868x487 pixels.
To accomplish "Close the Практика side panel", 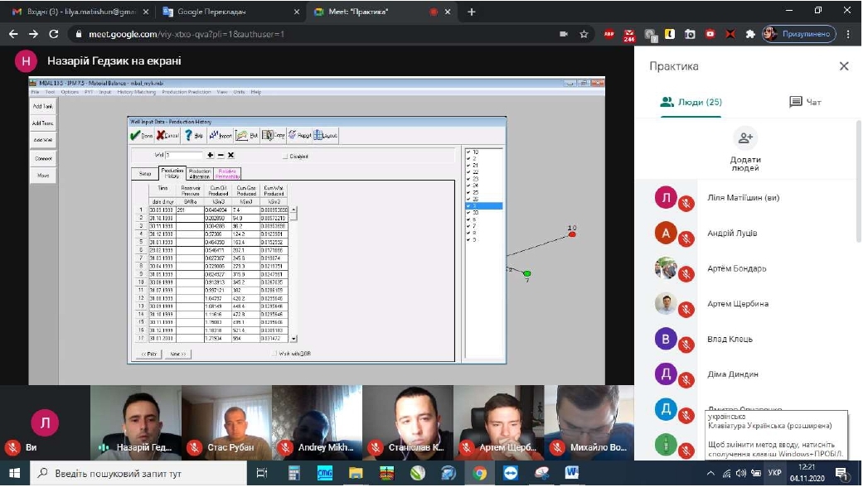I will [844, 66].
